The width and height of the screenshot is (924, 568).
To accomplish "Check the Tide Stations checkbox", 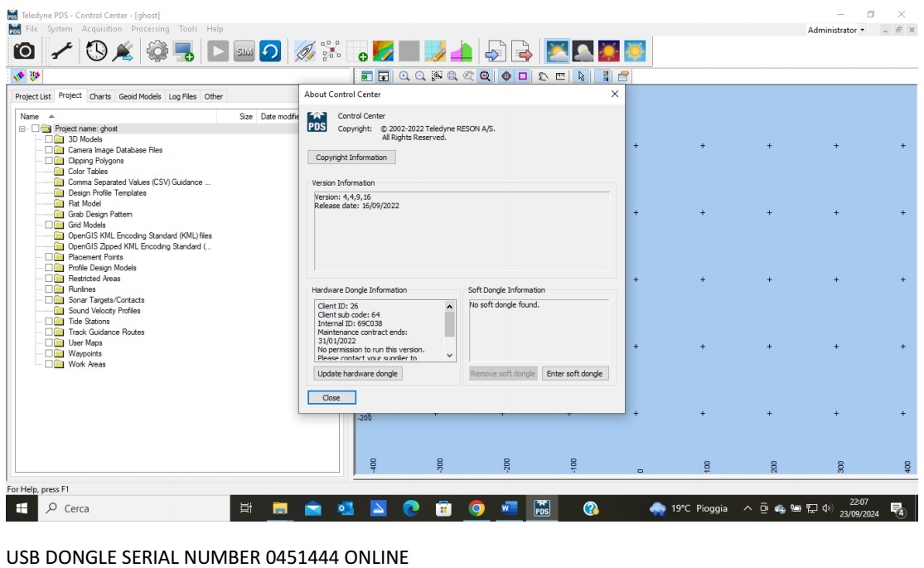I will pyautogui.click(x=48, y=321).
